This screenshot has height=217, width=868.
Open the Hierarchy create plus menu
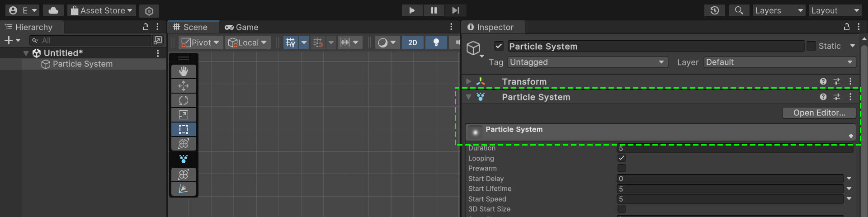point(12,40)
